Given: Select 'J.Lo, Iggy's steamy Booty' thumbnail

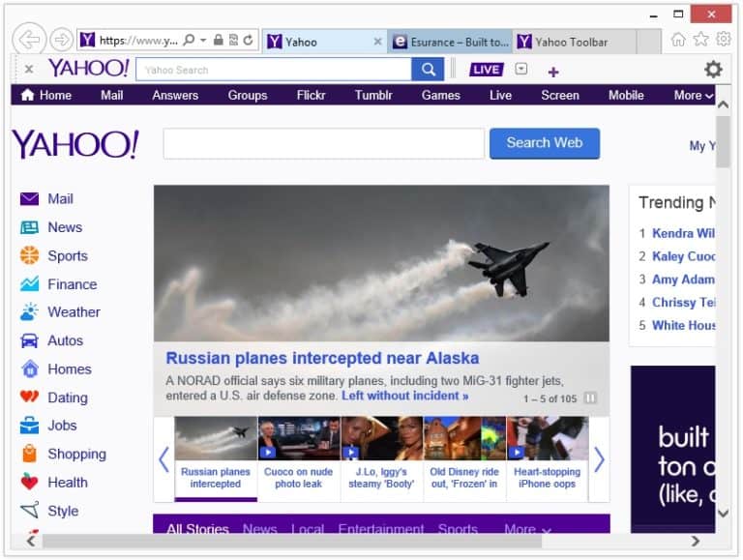Looking at the screenshot, I should 381,457.
